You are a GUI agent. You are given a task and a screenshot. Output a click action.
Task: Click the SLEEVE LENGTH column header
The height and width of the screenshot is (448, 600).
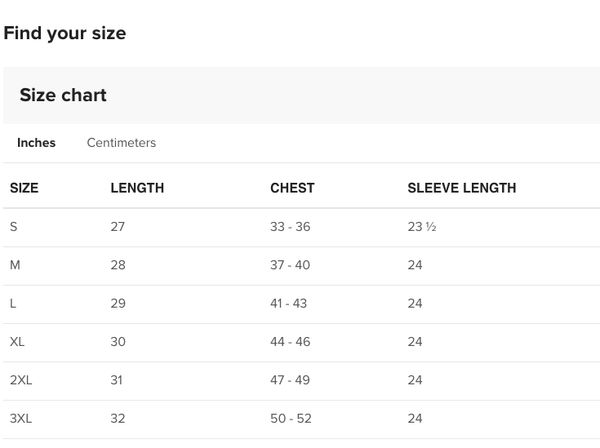click(462, 188)
